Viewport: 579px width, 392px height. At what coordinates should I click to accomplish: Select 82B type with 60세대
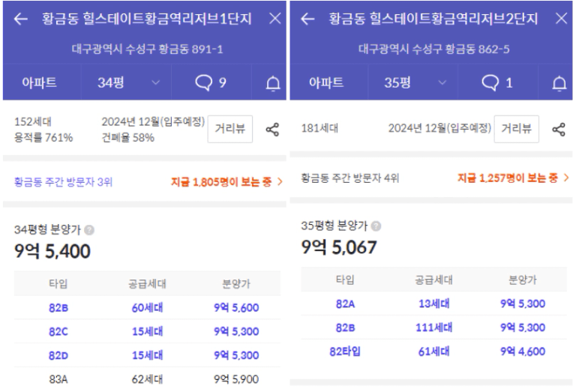(x=147, y=307)
